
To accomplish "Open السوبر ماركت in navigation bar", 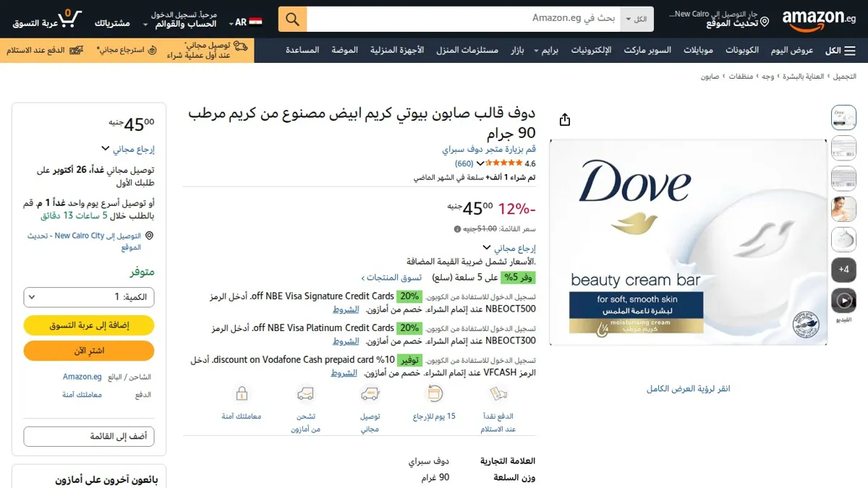I will point(647,51).
